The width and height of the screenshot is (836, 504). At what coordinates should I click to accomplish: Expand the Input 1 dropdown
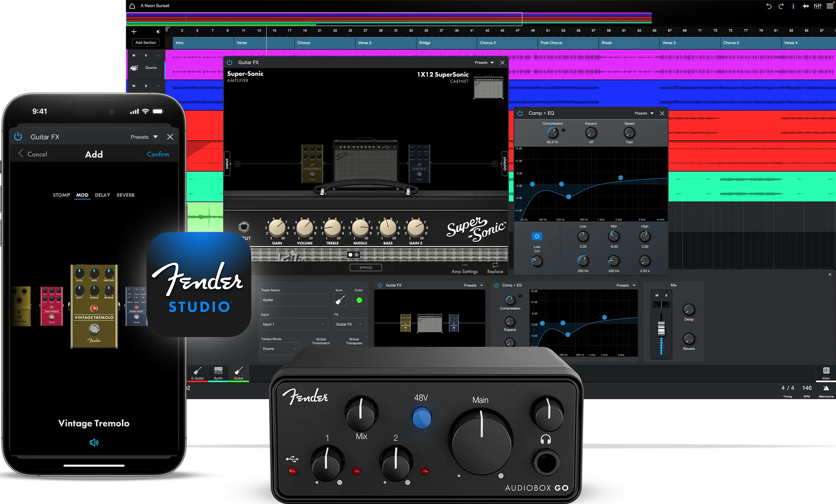tap(294, 324)
